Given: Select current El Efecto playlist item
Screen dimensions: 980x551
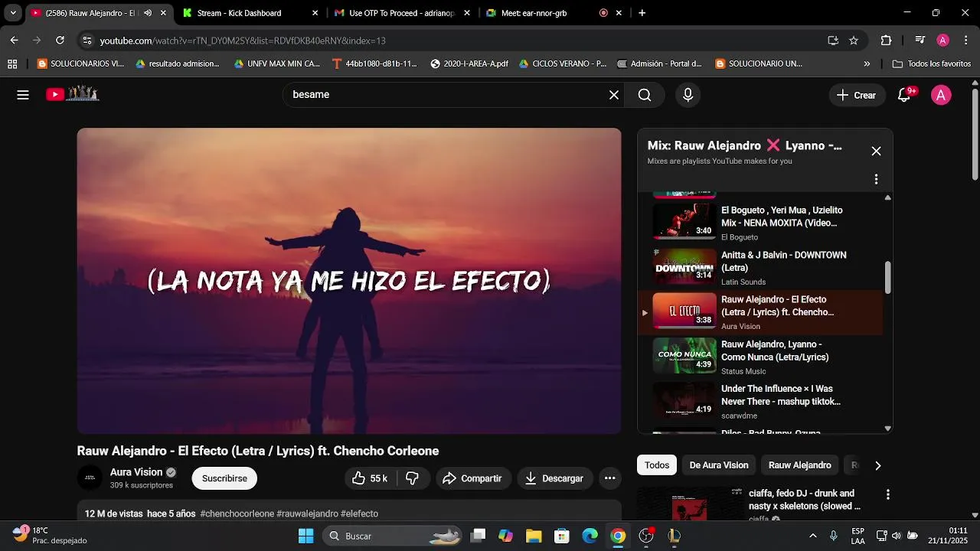Looking at the screenshot, I should [x=759, y=312].
